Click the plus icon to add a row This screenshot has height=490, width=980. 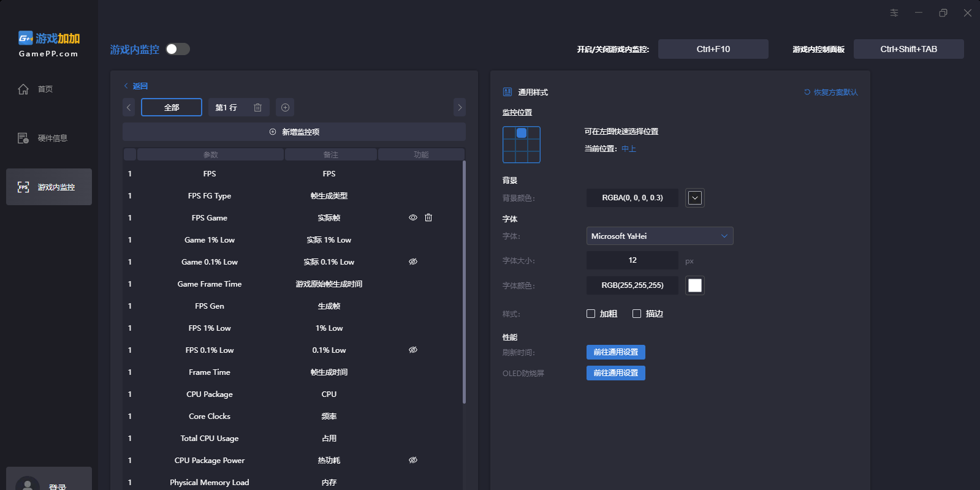[285, 108]
